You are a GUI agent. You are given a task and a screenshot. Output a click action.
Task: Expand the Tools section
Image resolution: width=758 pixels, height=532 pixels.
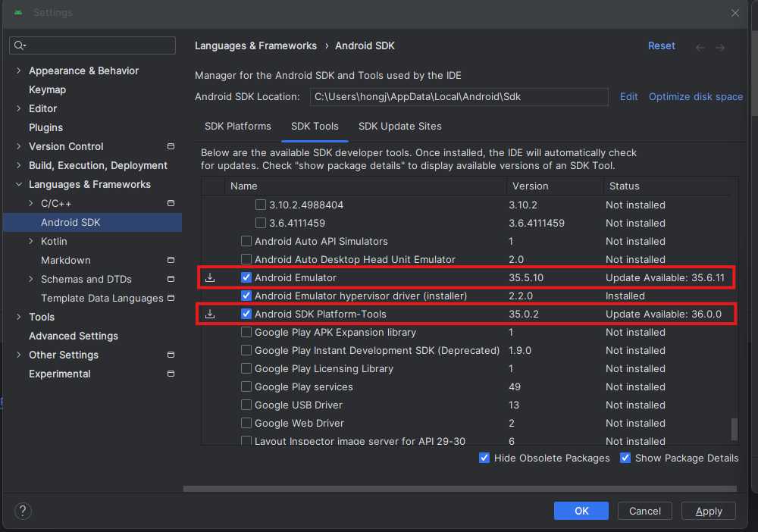[19, 317]
